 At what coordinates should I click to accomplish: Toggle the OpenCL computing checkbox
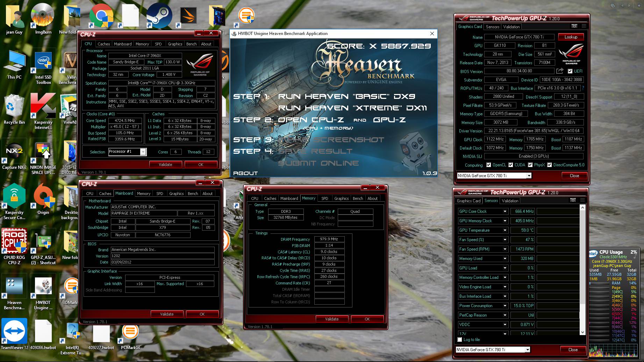point(488,165)
